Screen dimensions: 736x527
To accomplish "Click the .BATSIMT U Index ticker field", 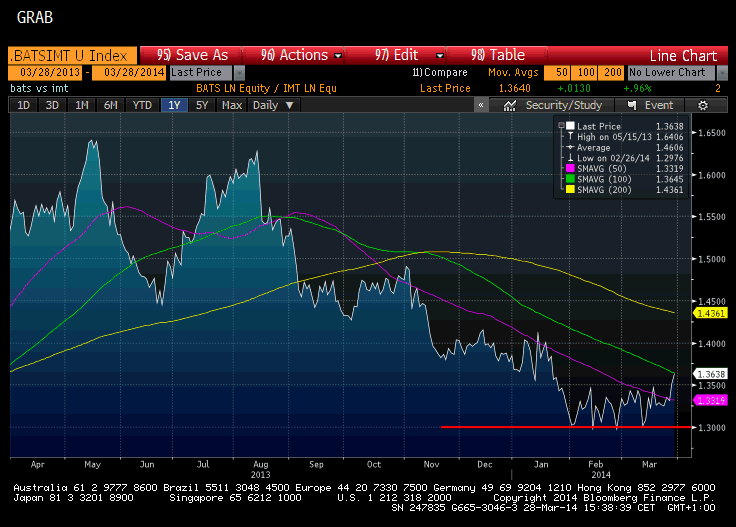I will [x=73, y=55].
